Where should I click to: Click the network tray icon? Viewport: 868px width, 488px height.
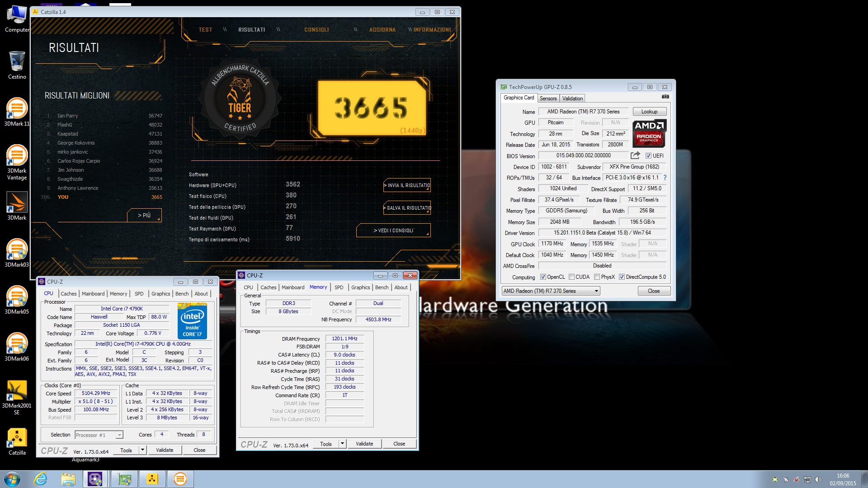pos(807,479)
